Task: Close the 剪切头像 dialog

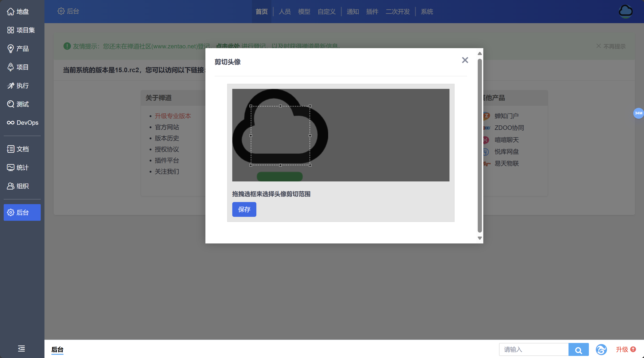Action: pyautogui.click(x=465, y=60)
